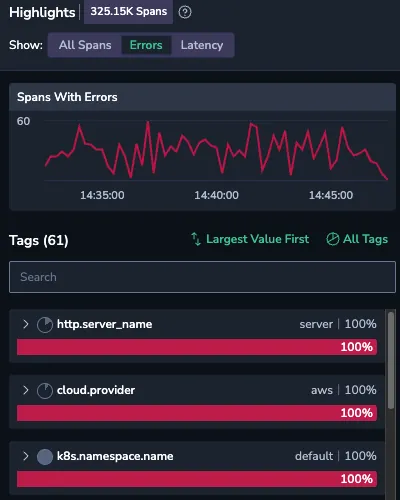Click the sort arrows icon before Largest Value First
400x500 pixels.
coord(196,239)
